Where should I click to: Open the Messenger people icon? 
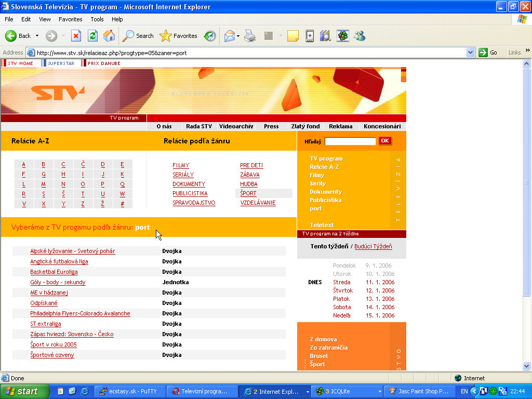tap(360, 36)
